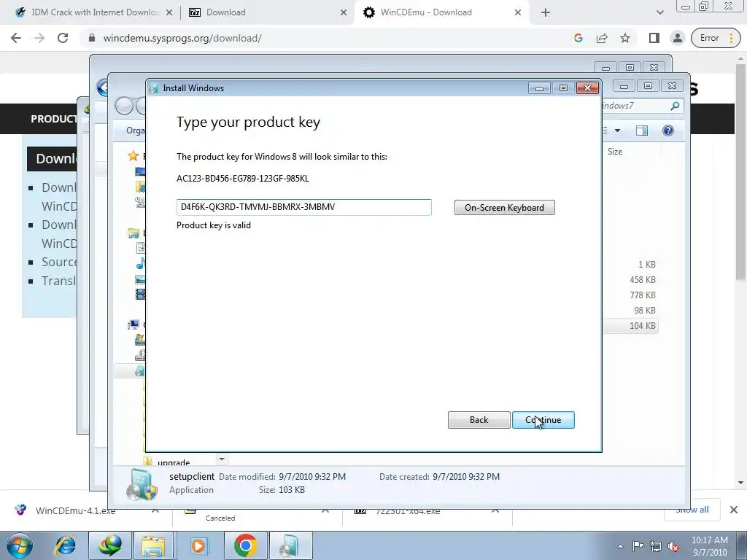Open the Action Center flag icon

(x=637, y=547)
